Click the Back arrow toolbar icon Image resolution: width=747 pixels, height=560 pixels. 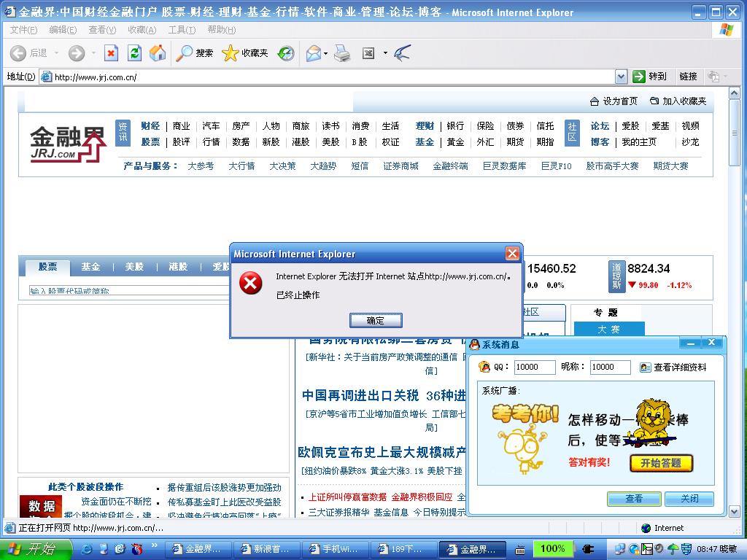pos(18,53)
